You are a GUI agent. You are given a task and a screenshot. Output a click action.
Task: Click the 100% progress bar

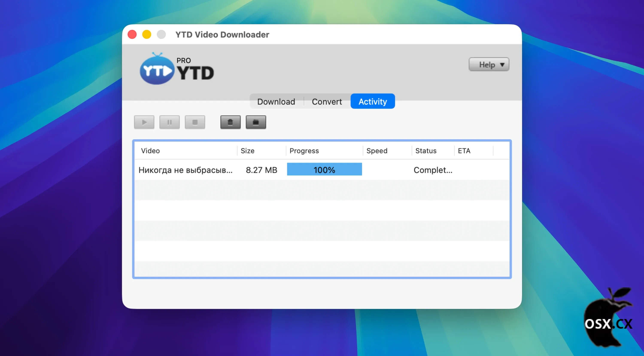(x=324, y=170)
